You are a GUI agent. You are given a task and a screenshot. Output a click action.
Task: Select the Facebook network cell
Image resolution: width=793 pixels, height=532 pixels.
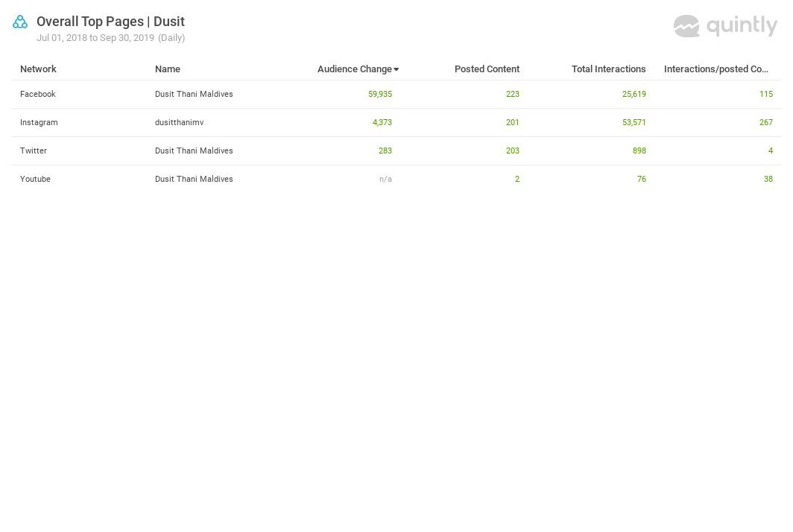pos(38,94)
